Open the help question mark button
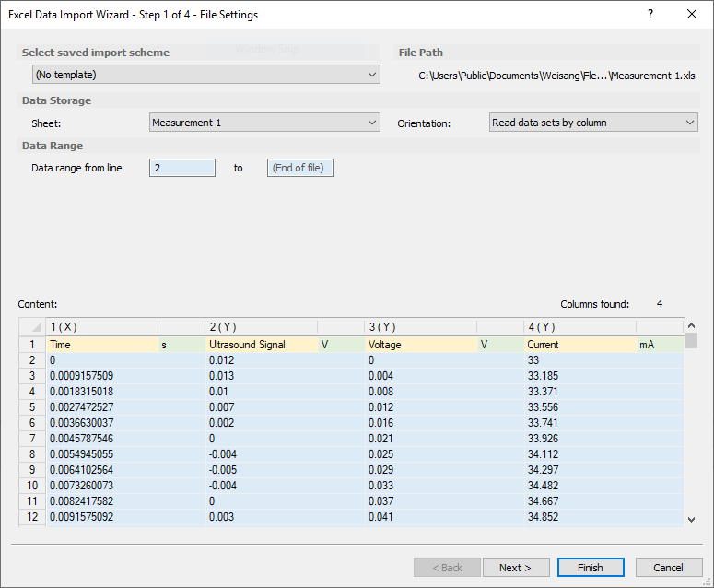 click(x=650, y=14)
